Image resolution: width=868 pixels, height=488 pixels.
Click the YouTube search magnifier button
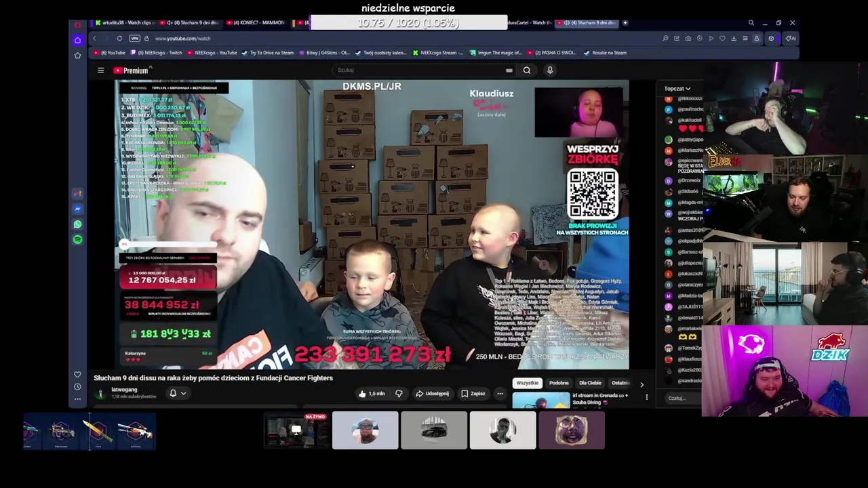click(527, 70)
